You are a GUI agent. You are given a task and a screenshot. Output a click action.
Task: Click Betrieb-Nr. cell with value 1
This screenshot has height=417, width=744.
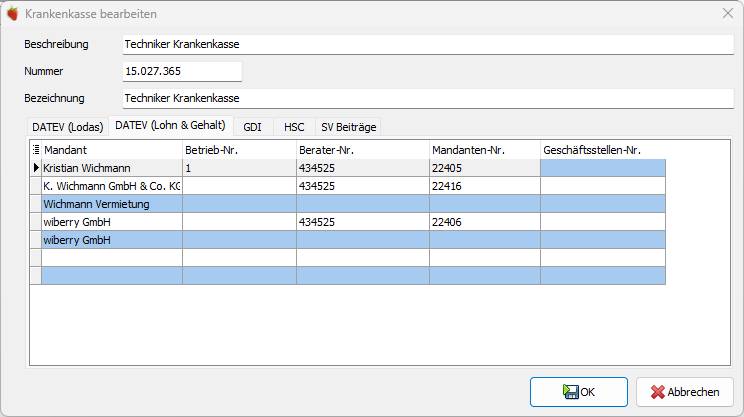(x=240, y=168)
